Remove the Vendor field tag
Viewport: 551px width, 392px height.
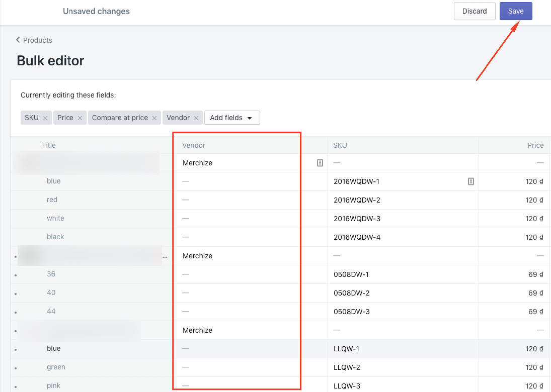tap(196, 118)
